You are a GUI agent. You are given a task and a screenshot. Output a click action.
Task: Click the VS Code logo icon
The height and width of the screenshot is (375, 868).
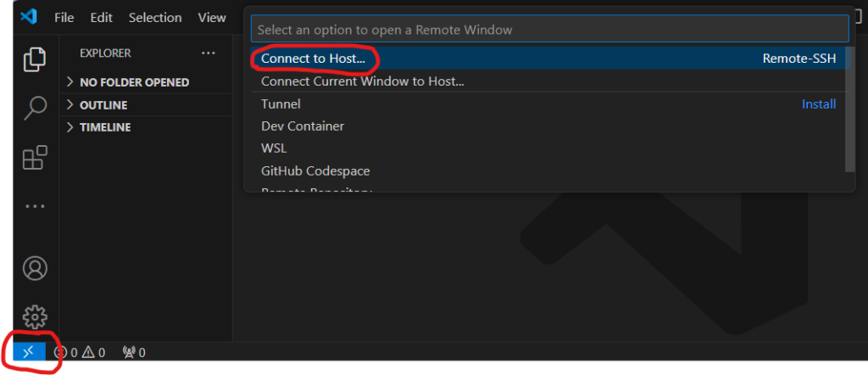[28, 17]
